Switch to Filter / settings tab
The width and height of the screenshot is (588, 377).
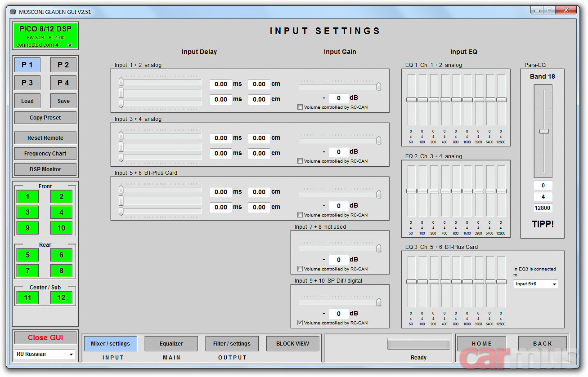pos(232,344)
